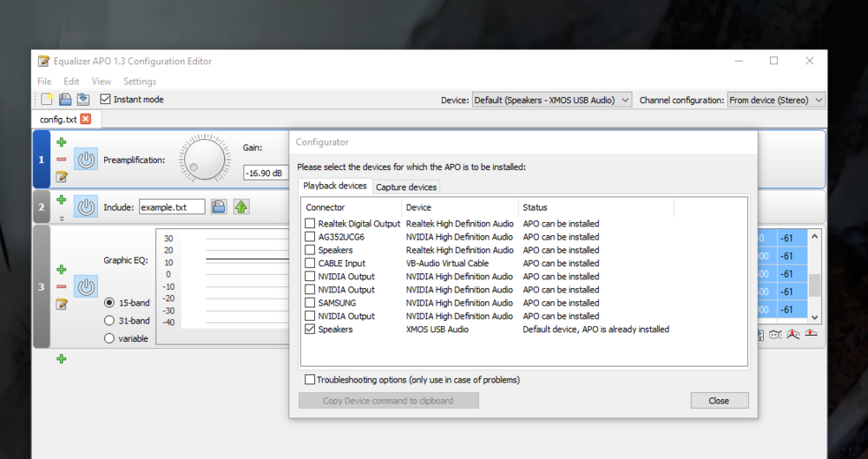Image resolution: width=868 pixels, height=459 pixels.
Task: Click Copy Device command to clipboard
Action: pos(388,401)
